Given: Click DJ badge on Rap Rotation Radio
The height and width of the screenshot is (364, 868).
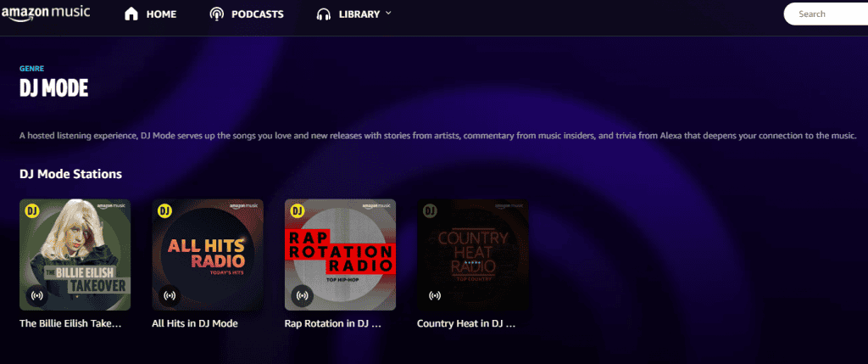Looking at the screenshot, I should (298, 210).
